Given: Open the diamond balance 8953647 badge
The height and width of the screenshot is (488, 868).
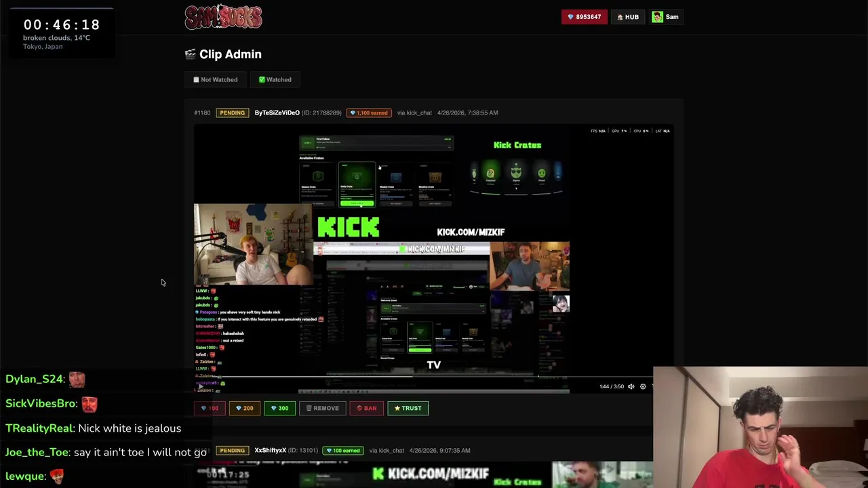Looking at the screenshot, I should pyautogui.click(x=584, y=17).
